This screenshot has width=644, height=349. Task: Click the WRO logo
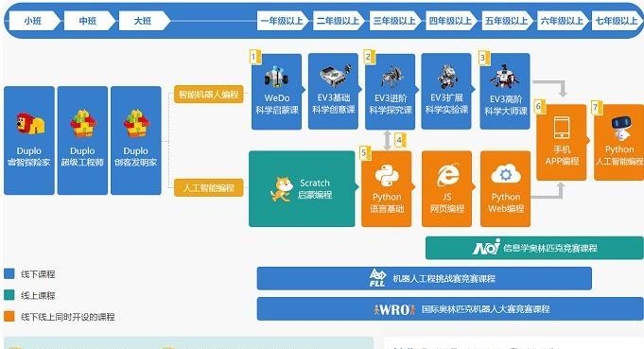[x=394, y=309]
